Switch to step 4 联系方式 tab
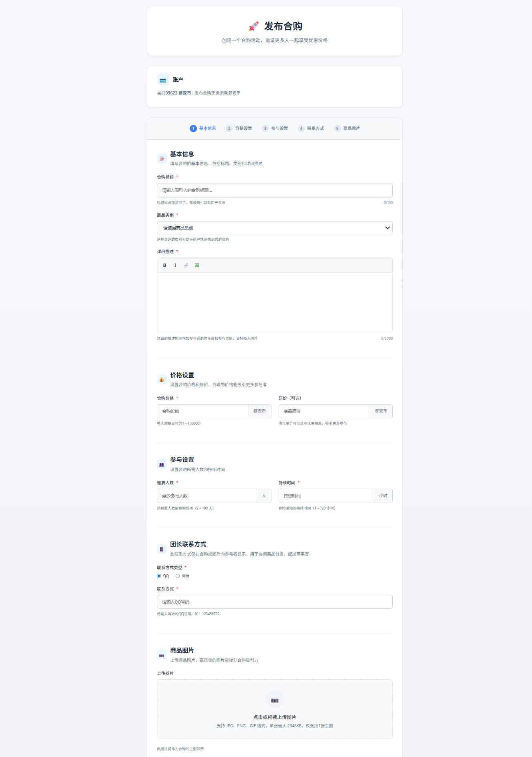532x757 pixels. click(311, 129)
